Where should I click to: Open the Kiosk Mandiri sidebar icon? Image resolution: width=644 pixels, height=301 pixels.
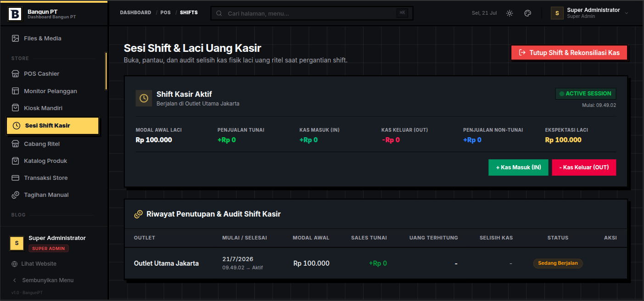click(x=16, y=108)
